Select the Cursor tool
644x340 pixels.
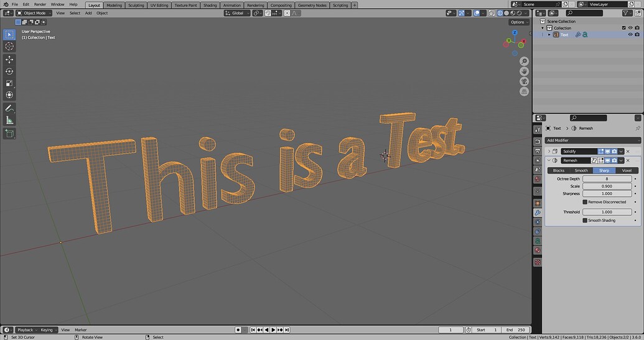(x=9, y=47)
